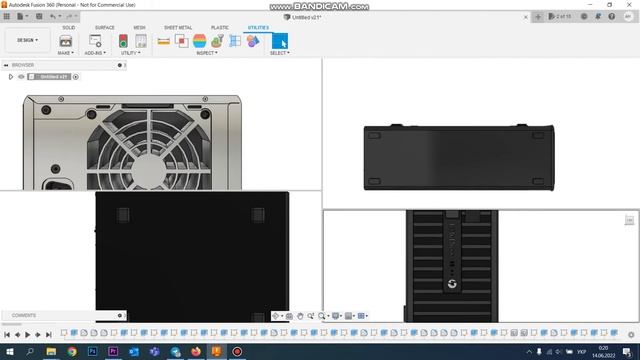Click the Save icon in quick access bar
Screen dimensions: 640x360
pyautogui.click(x=39, y=17)
